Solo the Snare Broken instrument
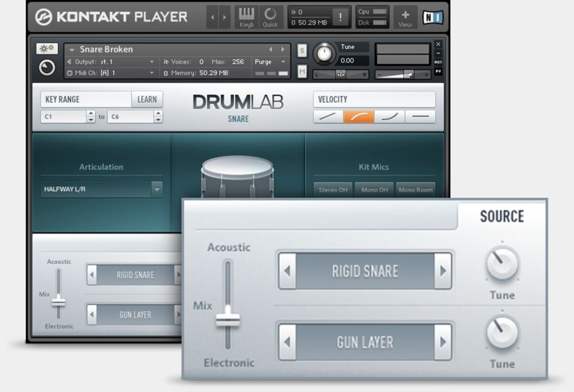The height and width of the screenshot is (392, 574). (x=302, y=50)
